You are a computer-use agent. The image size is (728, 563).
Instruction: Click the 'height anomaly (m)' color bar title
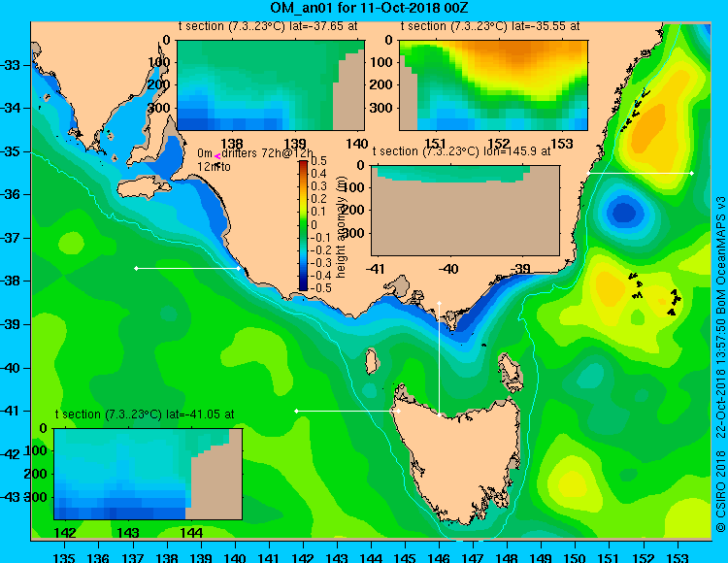(342, 226)
